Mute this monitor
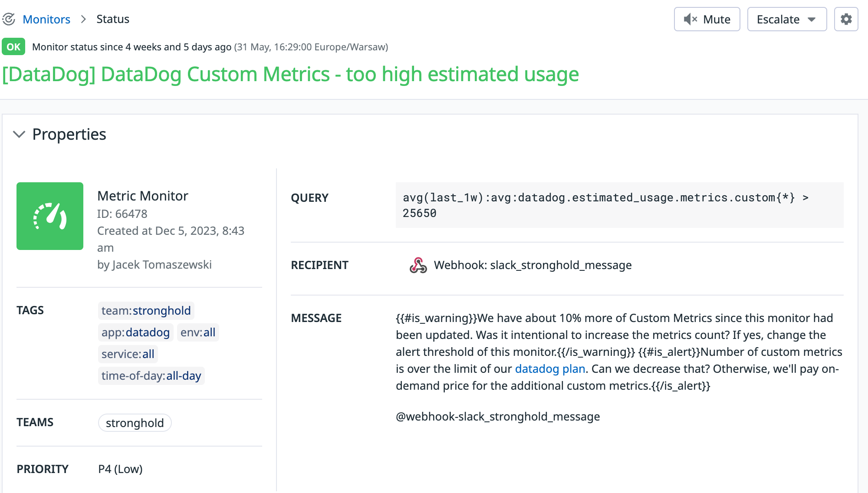Viewport: 868px width, 493px height. (x=707, y=19)
